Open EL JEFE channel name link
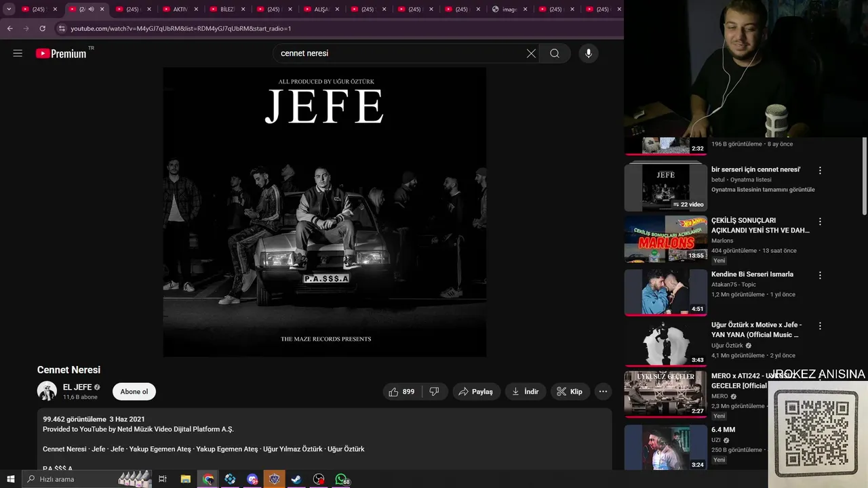This screenshot has width=868, height=488. pyautogui.click(x=77, y=387)
